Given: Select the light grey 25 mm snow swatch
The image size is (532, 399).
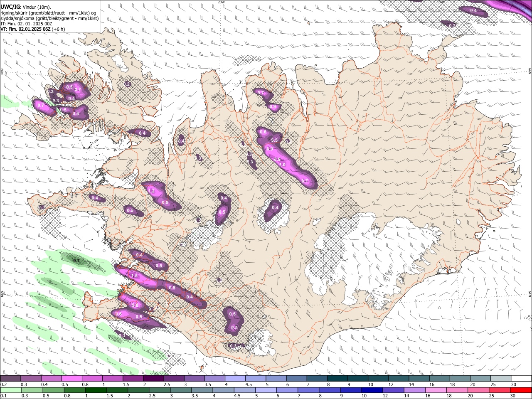Looking at the screenshot, I should 501,379.
